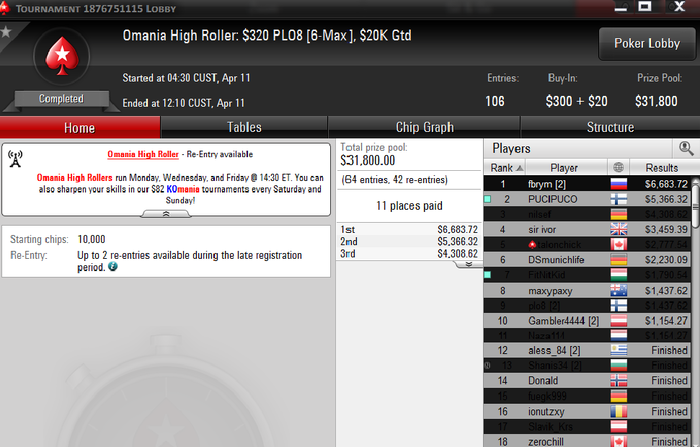
Task: Click the broadcast antenna news icon
Action: (x=15, y=159)
